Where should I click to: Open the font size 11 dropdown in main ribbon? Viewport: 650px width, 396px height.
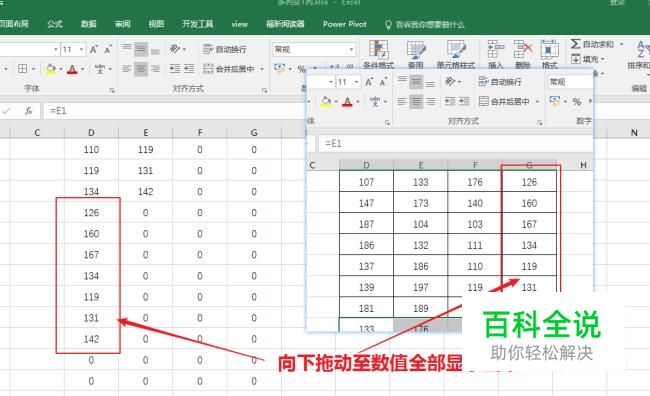point(82,50)
